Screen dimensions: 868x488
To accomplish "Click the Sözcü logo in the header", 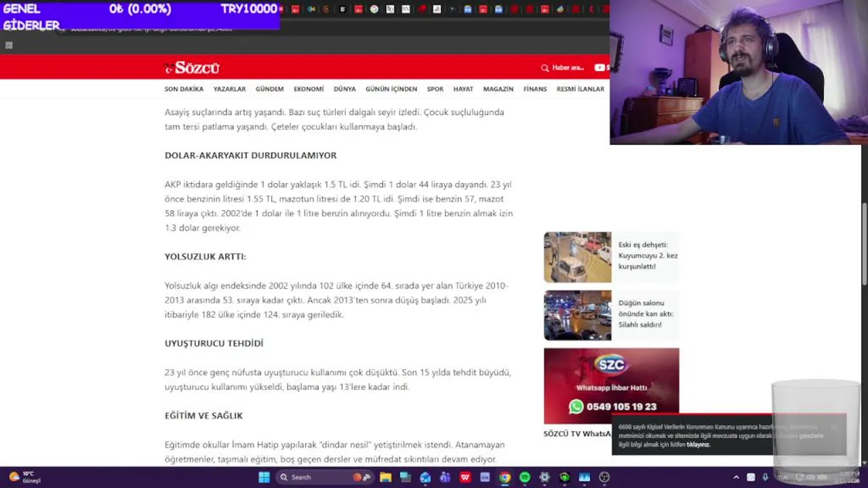I will [x=192, y=68].
